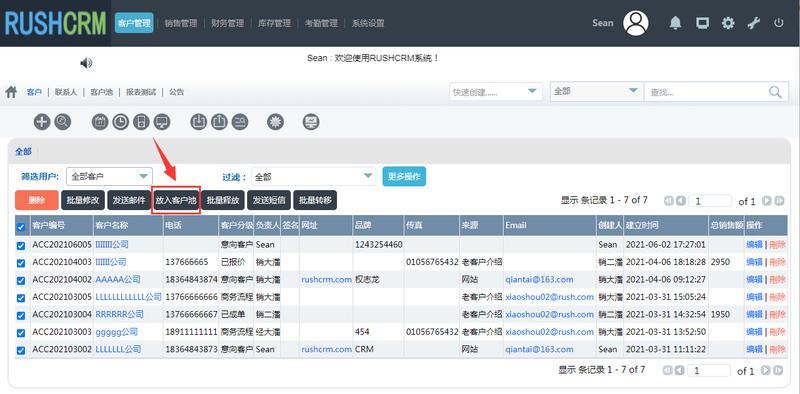Uncheck the row ACC202103003 checkbox

(21, 333)
